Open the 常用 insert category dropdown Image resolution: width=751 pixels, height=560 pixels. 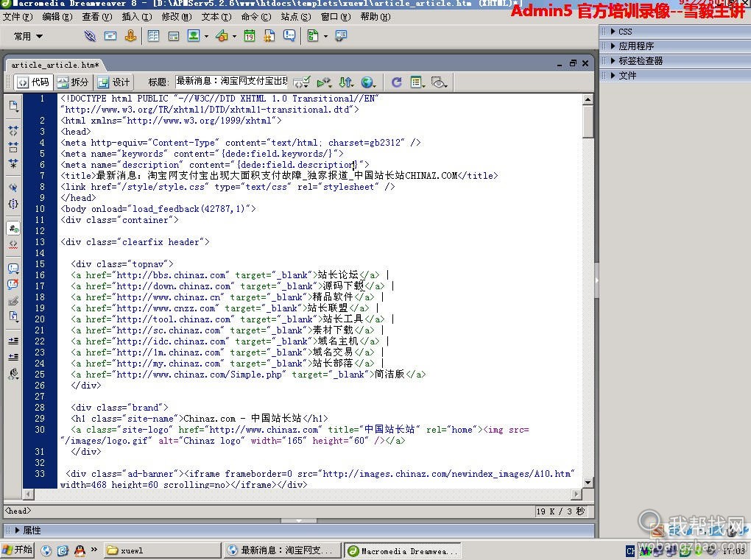pos(28,36)
